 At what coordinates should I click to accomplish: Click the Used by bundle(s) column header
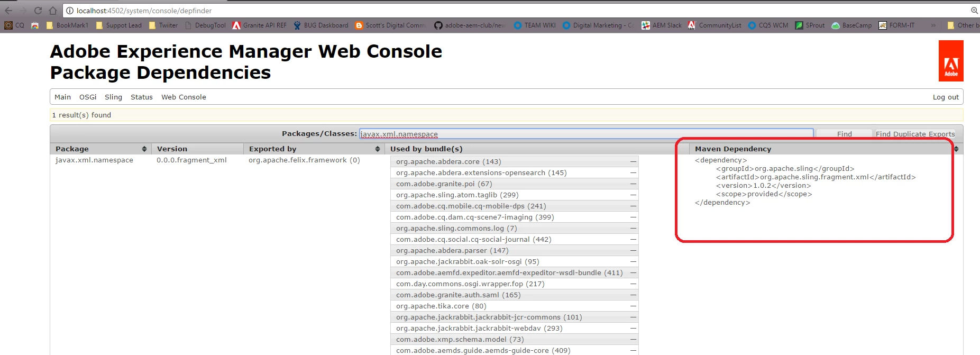point(537,149)
